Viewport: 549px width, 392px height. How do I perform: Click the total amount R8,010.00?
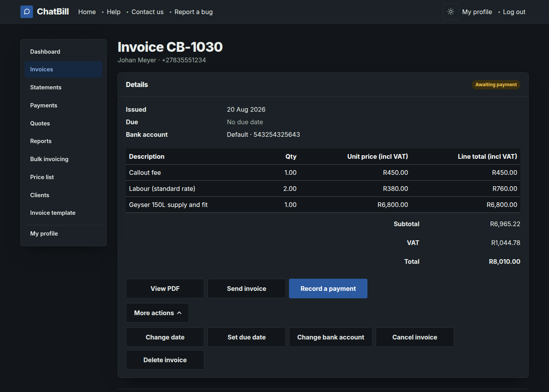pyautogui.click(x=505, y=261)
